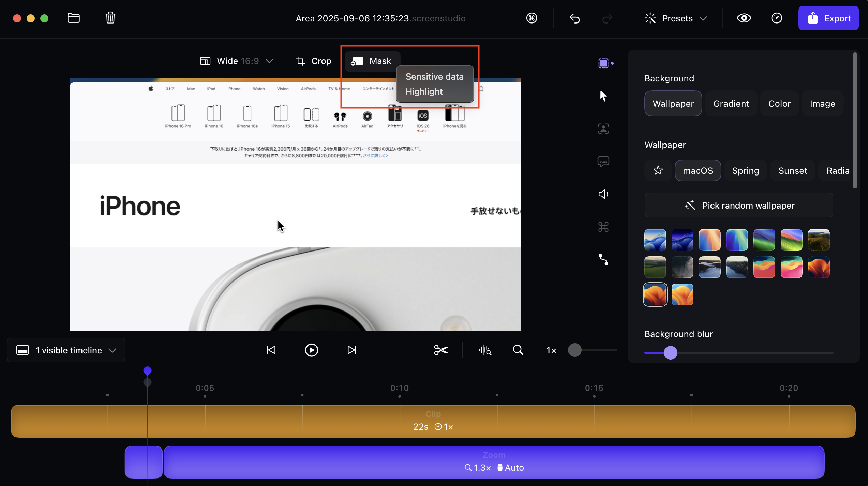Click the scissors cut tool
The image size is (868, 486).
[x=441, y=350]
